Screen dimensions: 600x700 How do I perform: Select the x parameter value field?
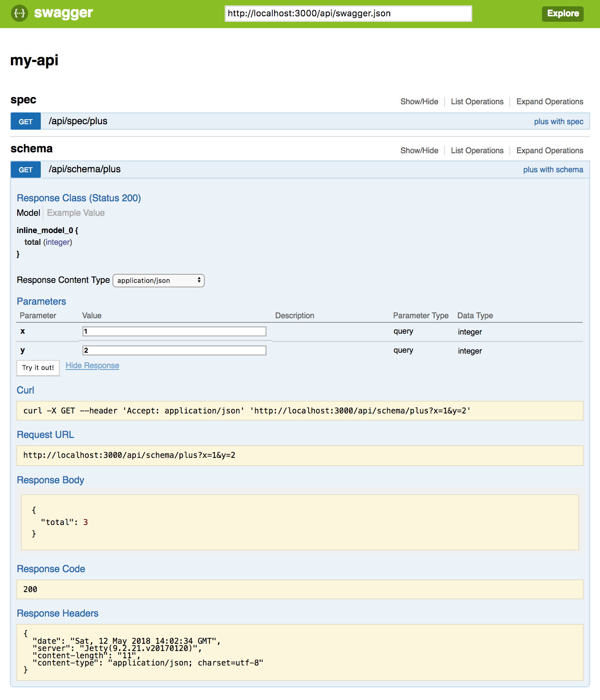point(174,331)
